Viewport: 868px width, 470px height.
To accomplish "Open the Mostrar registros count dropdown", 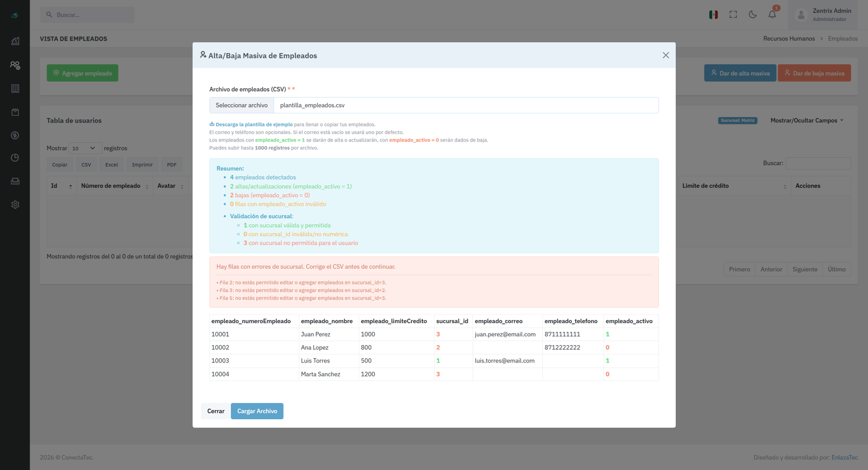I will [85, 149].
